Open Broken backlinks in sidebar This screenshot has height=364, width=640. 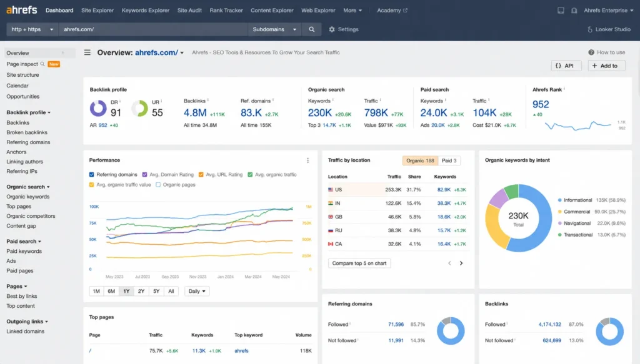click(x=27, y=132)
